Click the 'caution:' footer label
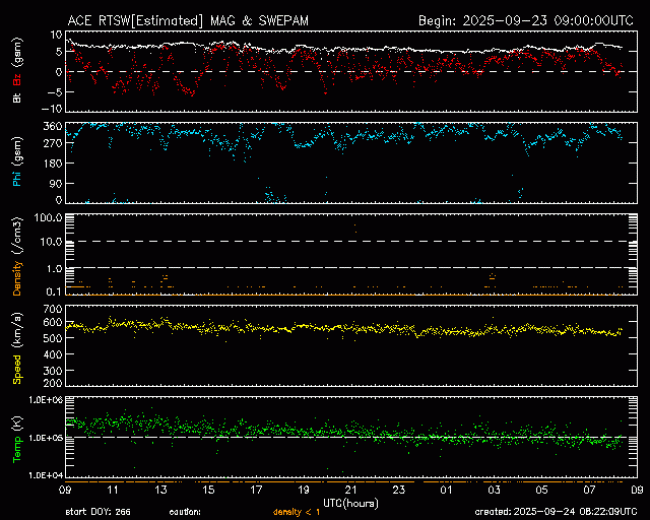 [x=185, y=512]
